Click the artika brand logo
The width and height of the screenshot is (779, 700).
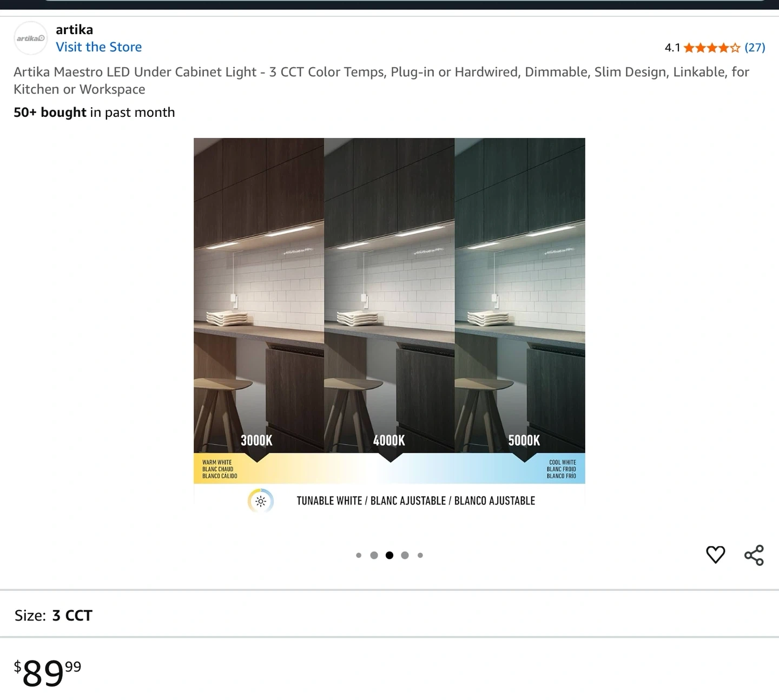[31, 38]
